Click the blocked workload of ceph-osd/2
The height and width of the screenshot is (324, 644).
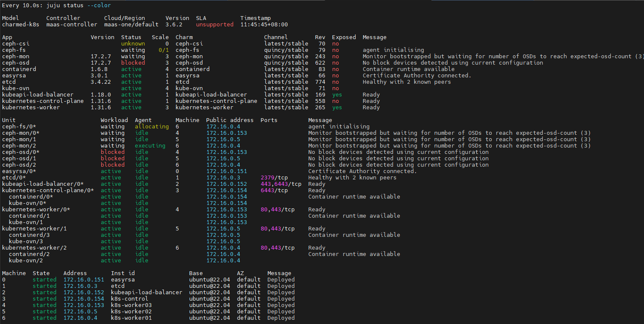pos(113,165)
